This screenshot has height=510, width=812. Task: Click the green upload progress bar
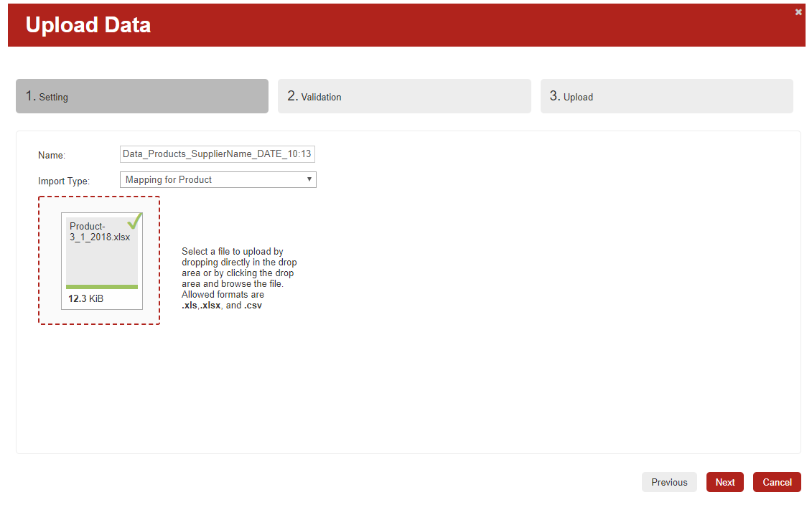[102, 286]
